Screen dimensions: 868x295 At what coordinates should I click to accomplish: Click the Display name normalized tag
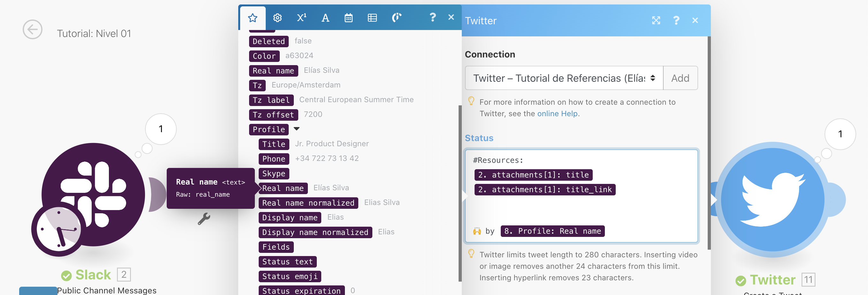(x=316, y=232)
